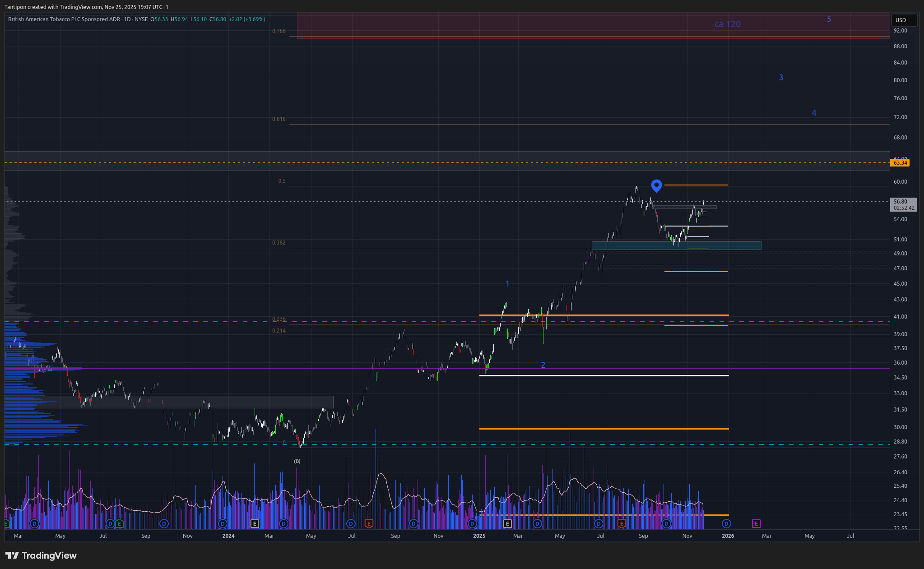924x569 pixels.
Task: Click the blue location pin marker
Action: [656, 185]
